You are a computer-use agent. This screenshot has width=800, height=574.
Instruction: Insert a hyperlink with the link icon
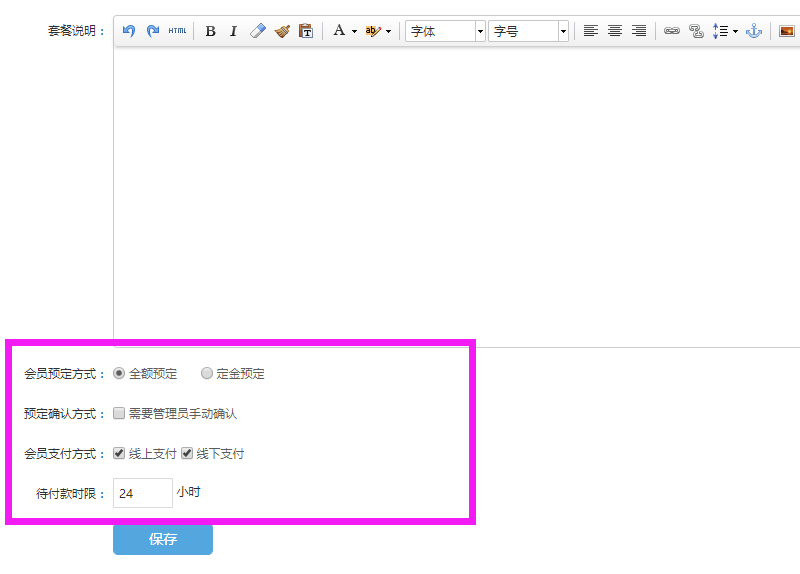tap(672, 31)
